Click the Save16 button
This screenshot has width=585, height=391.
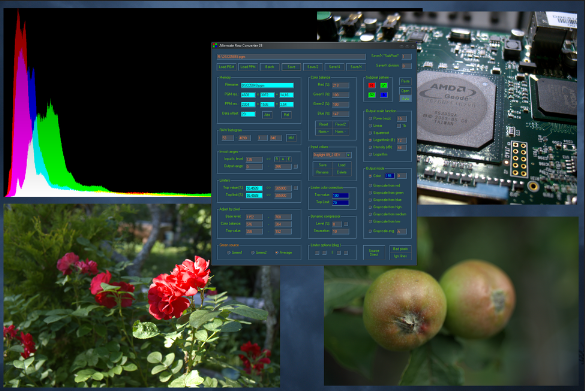334,67
